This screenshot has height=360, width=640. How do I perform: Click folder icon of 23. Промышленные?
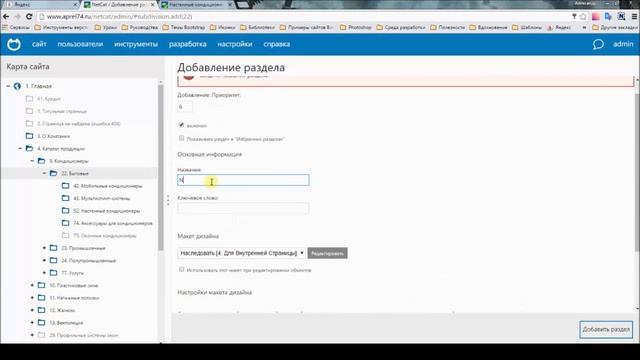[53, 248]
